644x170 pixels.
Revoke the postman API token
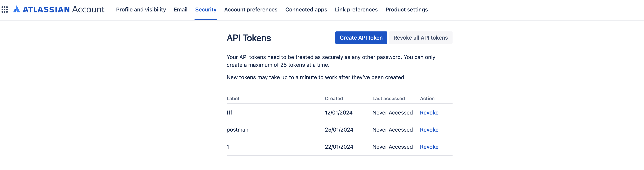(429, 130)
